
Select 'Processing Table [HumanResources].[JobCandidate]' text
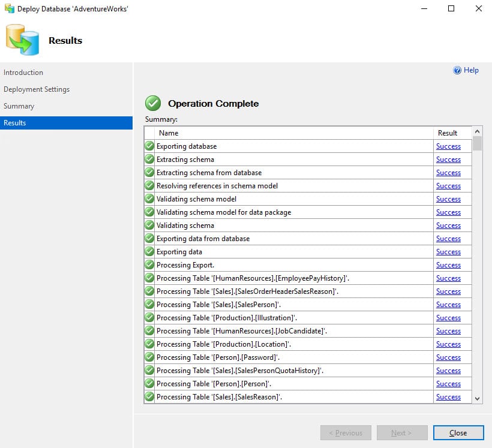click(242, 330)
